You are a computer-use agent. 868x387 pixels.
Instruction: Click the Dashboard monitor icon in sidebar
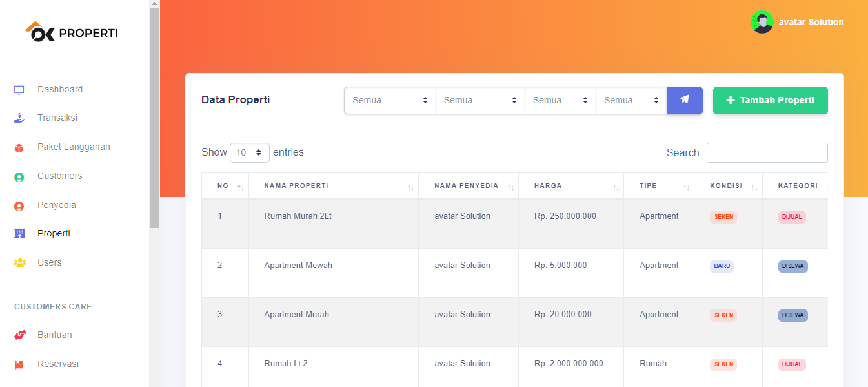tap(19, 90)
